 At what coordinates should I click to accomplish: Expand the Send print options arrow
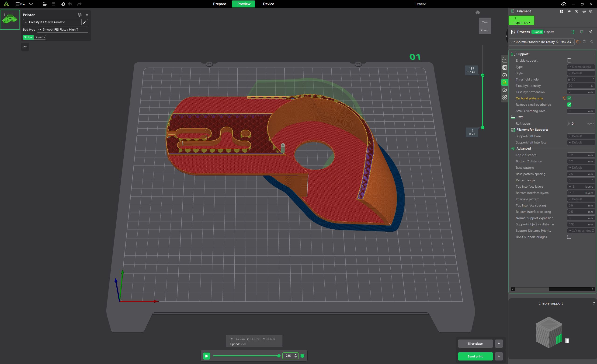tap(499, 356)
